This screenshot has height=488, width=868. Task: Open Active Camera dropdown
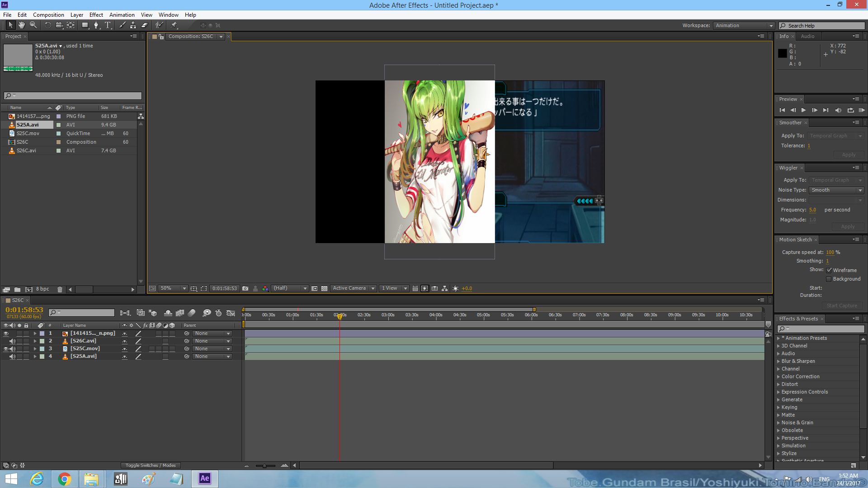pyautogui.click(x=354, y=288)
